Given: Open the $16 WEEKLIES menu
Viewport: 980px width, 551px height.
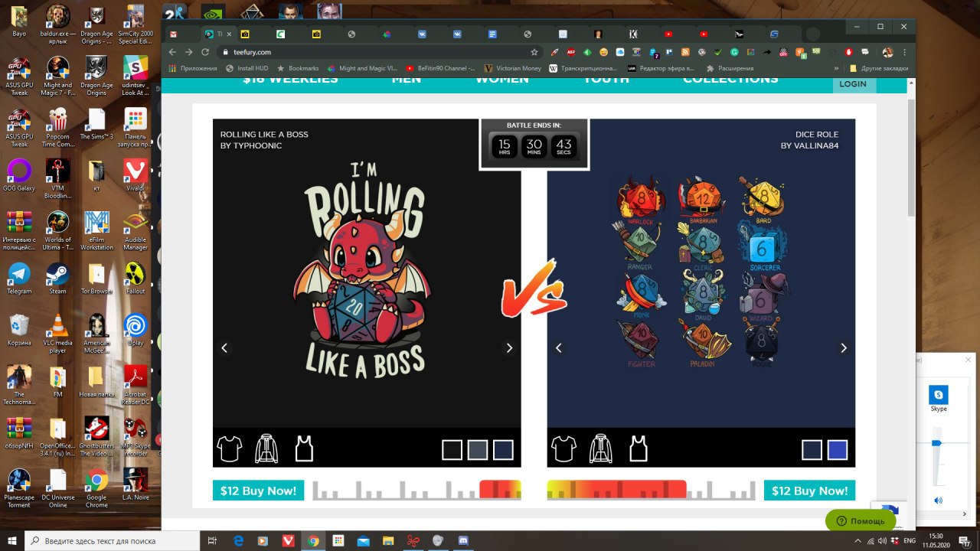Looking at the screenshot, I should point(290,79).
